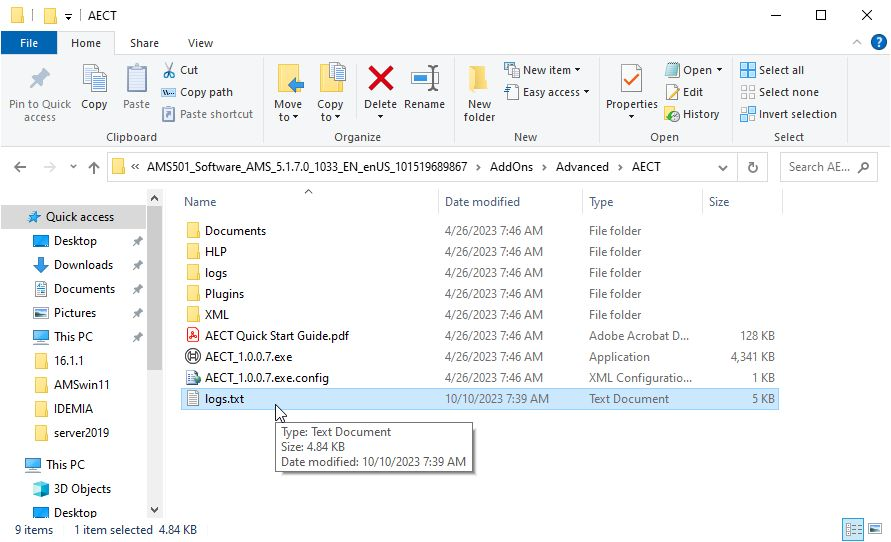Click the Cut scissors icon

point(169,70)
